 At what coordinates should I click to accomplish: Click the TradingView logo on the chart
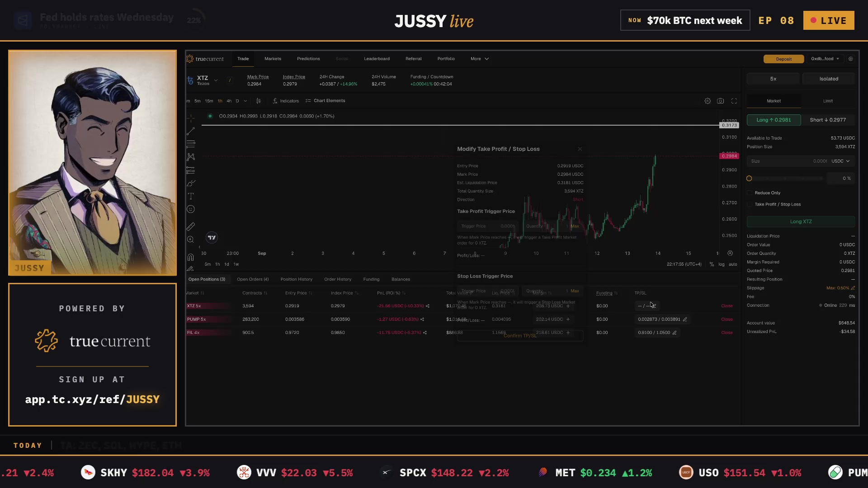pyautogui.click(x=212, y=238)
